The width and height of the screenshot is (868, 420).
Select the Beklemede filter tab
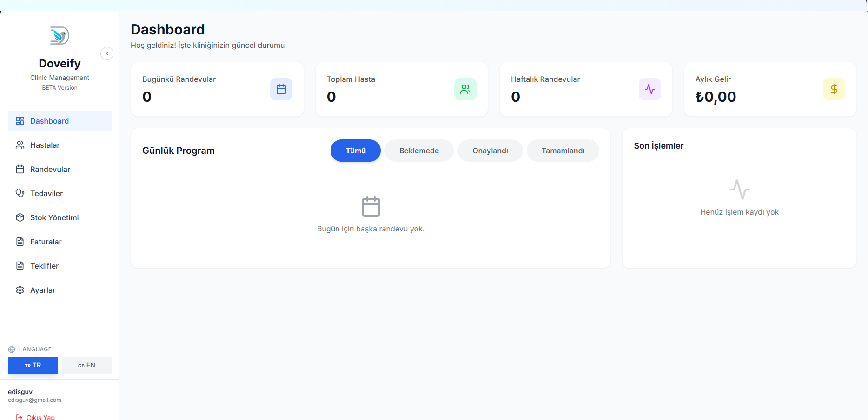[418, 151]
